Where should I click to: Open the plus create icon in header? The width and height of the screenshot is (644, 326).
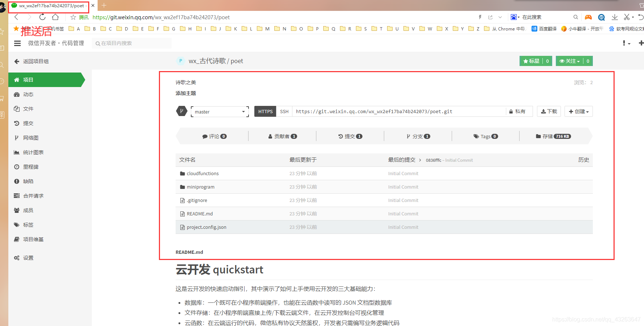(x=641, y=43)
